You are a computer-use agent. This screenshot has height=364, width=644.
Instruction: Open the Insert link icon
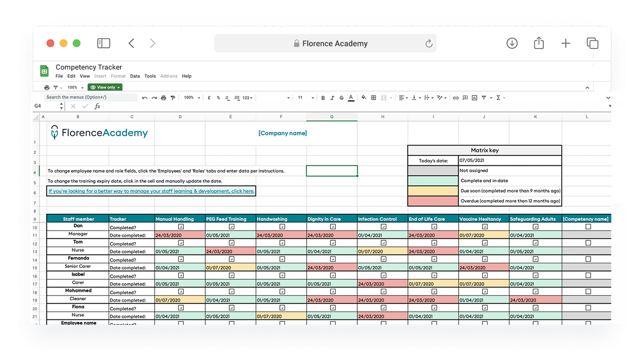[456, 98]
